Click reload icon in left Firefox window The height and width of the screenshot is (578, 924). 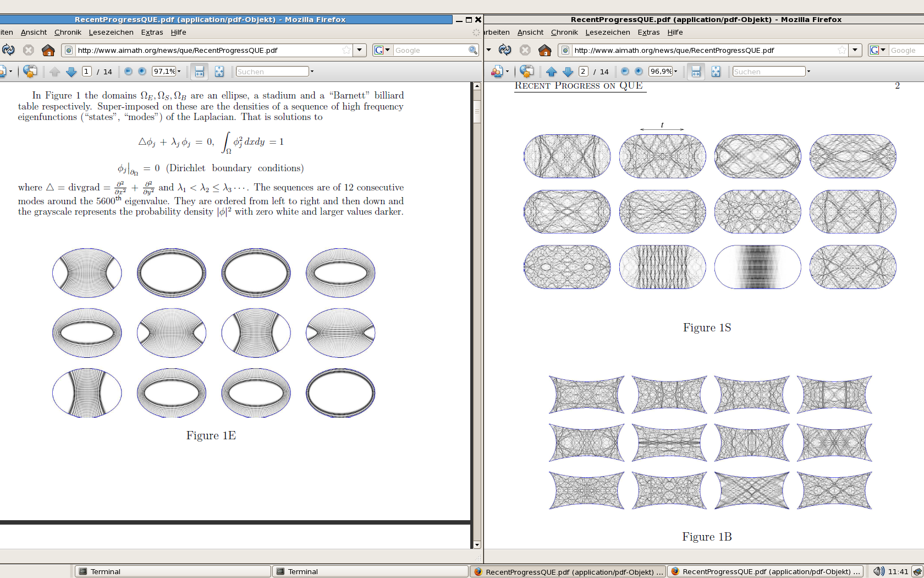(8, 50)
